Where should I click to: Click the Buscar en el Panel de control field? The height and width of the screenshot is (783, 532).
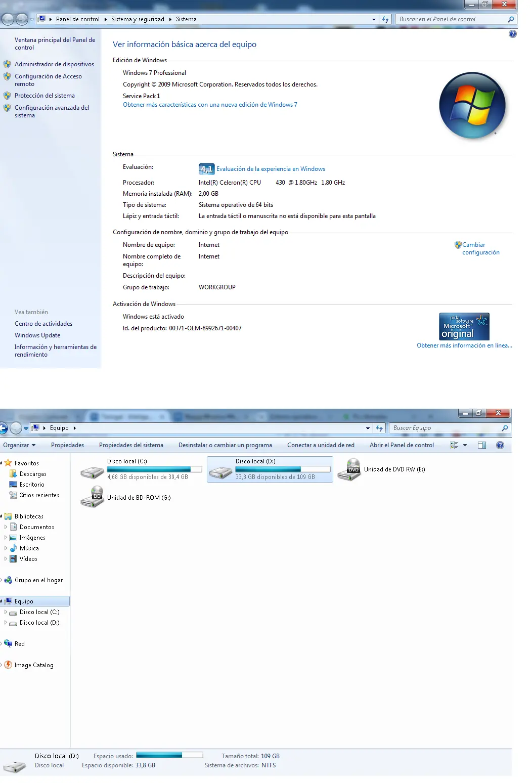tap(452, 19)
